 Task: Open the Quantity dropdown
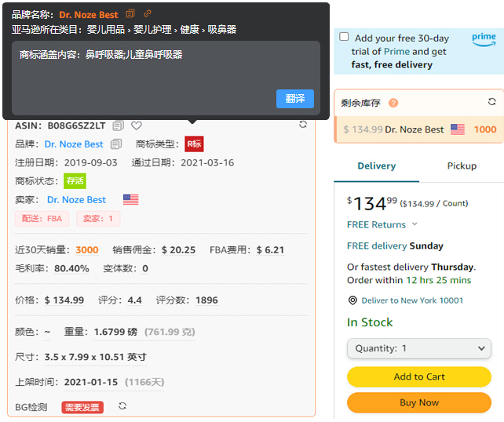419,348
